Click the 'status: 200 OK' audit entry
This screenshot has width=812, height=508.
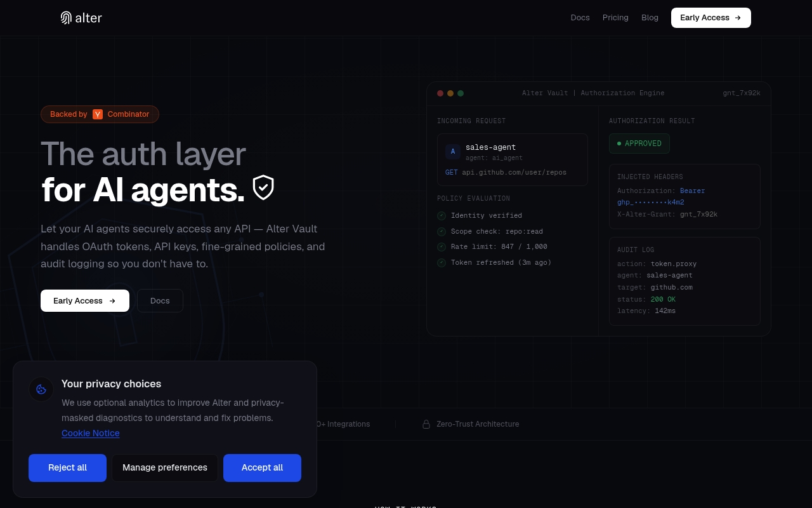[x=646, y=299]
